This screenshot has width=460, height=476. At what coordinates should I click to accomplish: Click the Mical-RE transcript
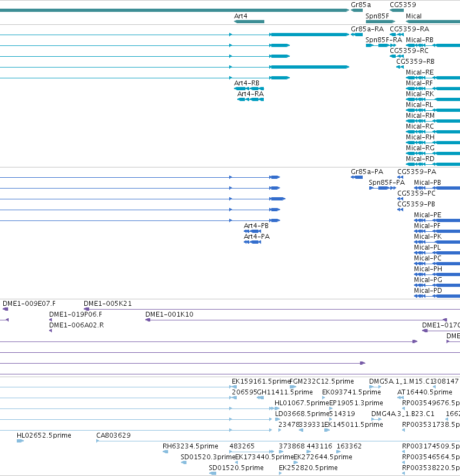click(433, 78)
